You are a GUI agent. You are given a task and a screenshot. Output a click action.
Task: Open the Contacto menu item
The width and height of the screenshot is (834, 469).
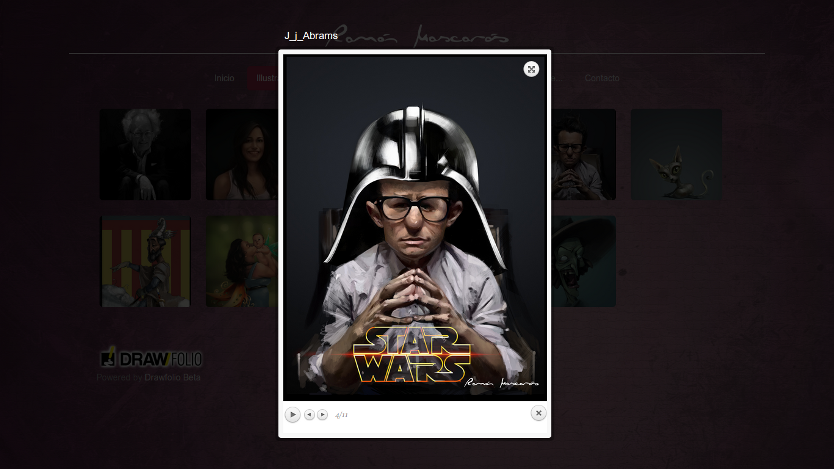coord(602,78)
